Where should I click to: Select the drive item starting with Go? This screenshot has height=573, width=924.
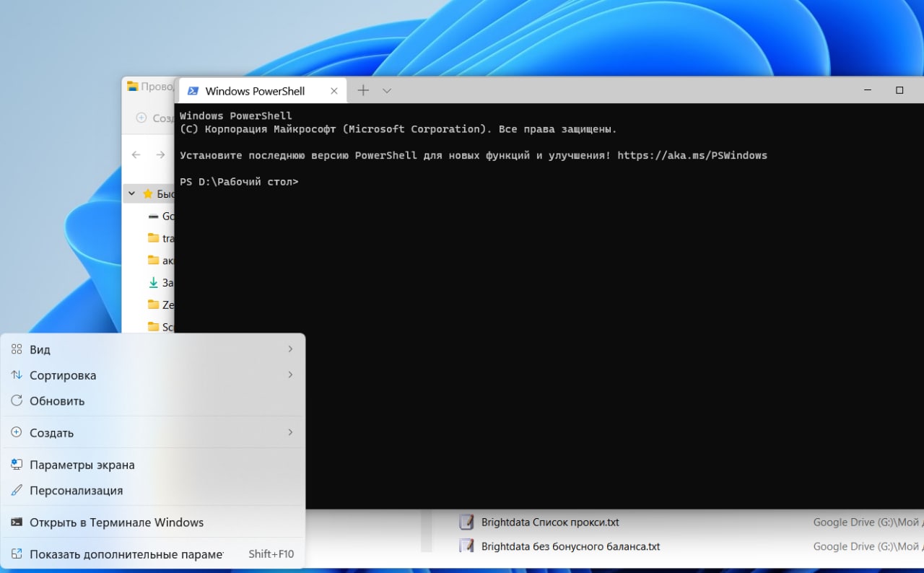[x=161, y=216]
